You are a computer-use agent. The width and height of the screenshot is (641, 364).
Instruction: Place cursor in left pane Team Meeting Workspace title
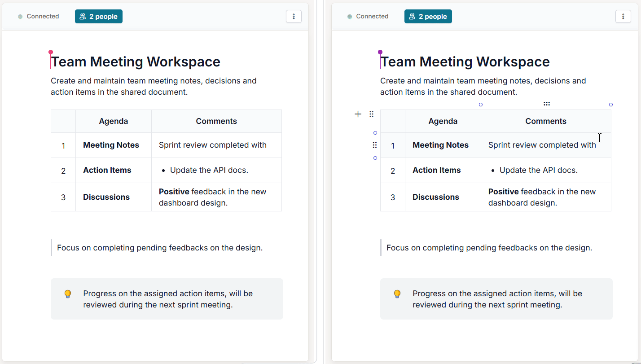click(136, 61)
